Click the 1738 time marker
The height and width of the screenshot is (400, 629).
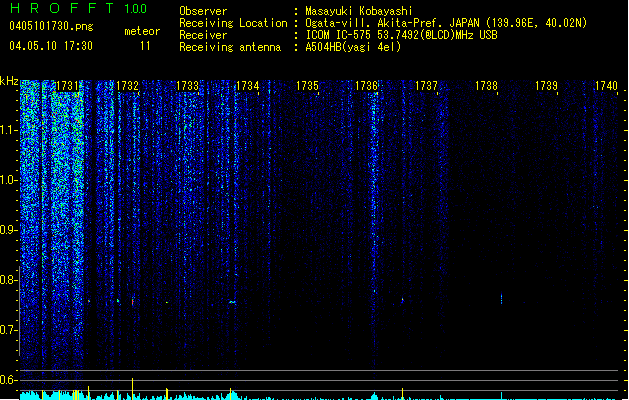click(486, 86)
